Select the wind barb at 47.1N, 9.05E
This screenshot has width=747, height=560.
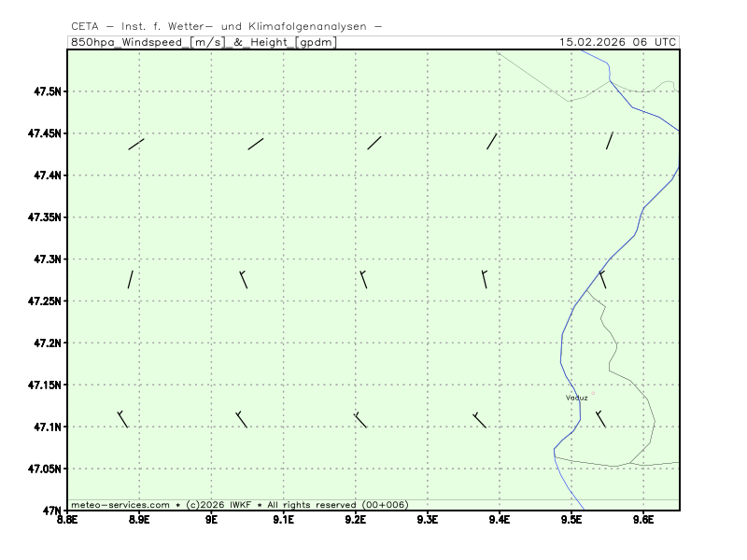(242, 419)
